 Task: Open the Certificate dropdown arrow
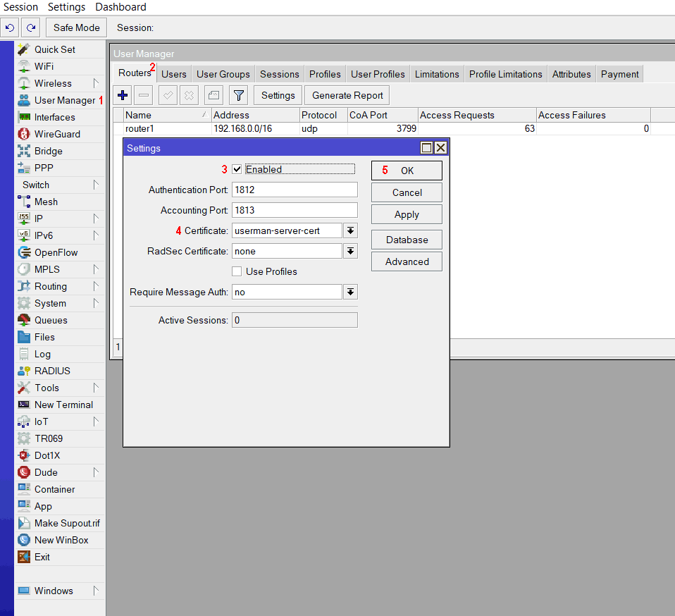[350, 230]
